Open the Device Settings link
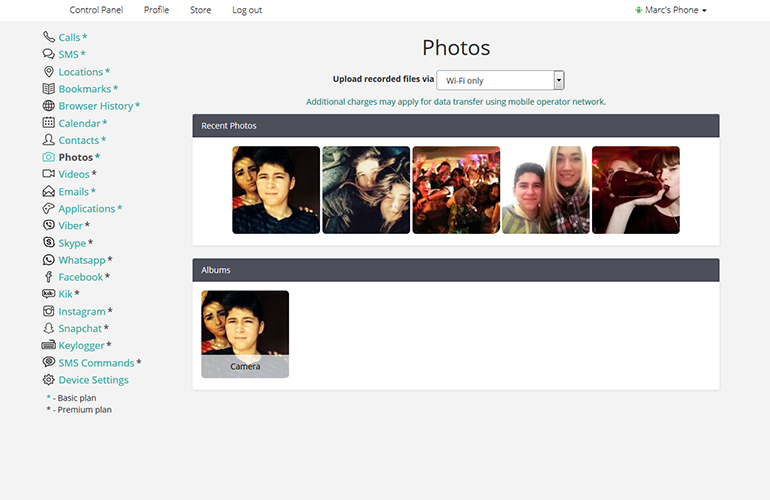 pyautogui.click(x=94, y=380)
